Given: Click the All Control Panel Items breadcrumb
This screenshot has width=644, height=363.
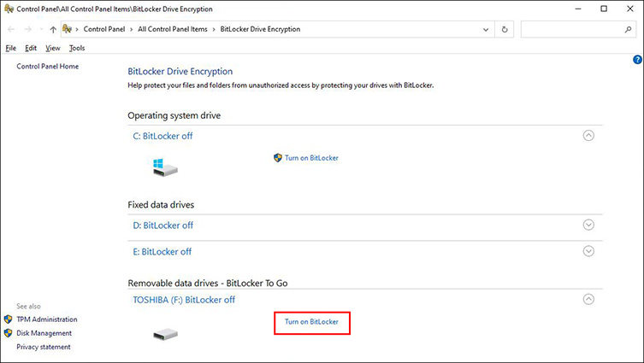Looking at the screenshot, I should coord(173,29).
